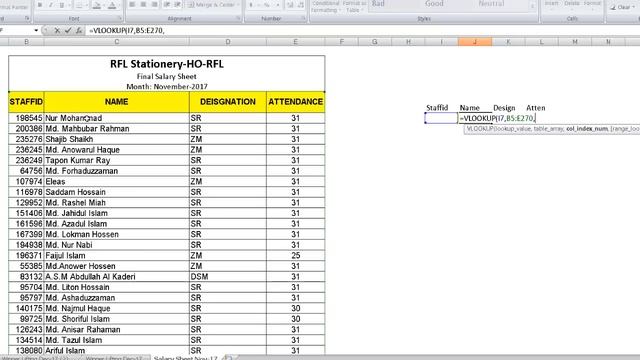Image resolution: width=640 pixels, height=360 pixels.
Task: Apply the Font Color letter A
Action: click(x=112, y=5)
